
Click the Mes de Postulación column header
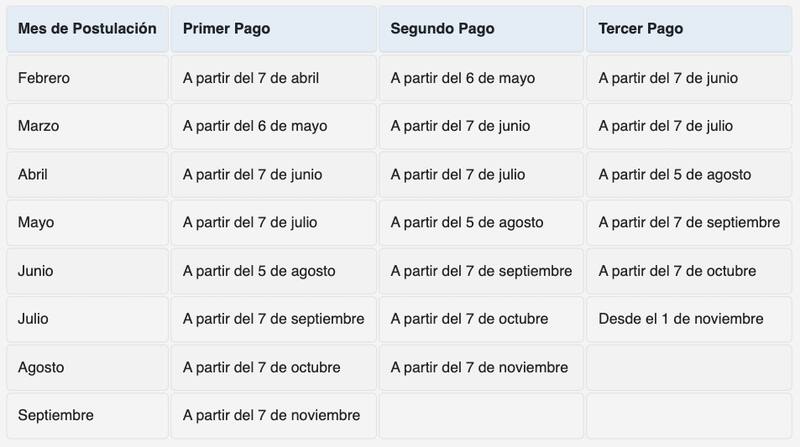pos(87,29)
